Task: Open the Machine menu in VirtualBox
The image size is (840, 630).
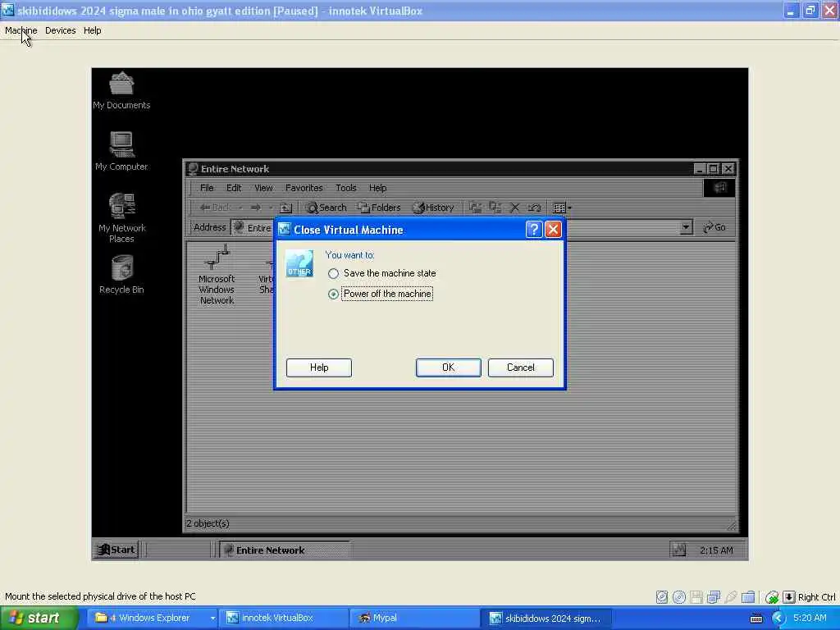Action: (x=21, y=30)
